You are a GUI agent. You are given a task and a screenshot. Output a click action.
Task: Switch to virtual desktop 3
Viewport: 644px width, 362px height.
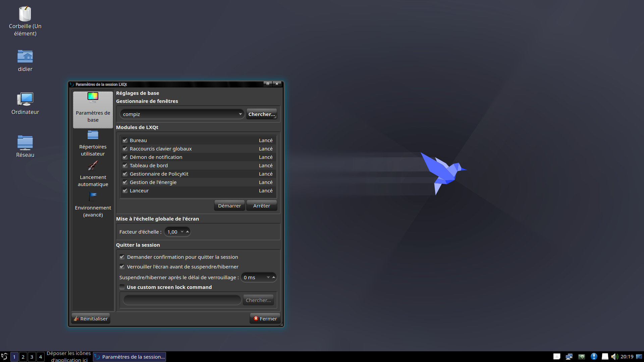pyautogui.click(x=32, y=357)
